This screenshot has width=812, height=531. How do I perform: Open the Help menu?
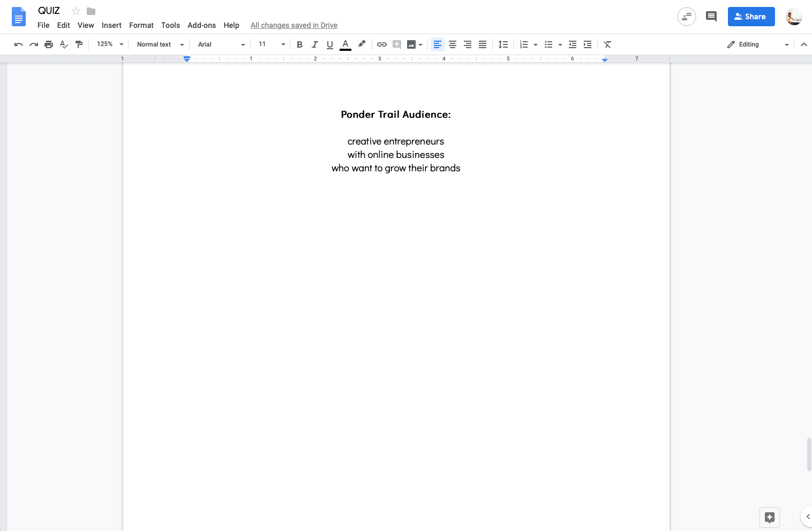pyautogui.click(x=231, y=25)
